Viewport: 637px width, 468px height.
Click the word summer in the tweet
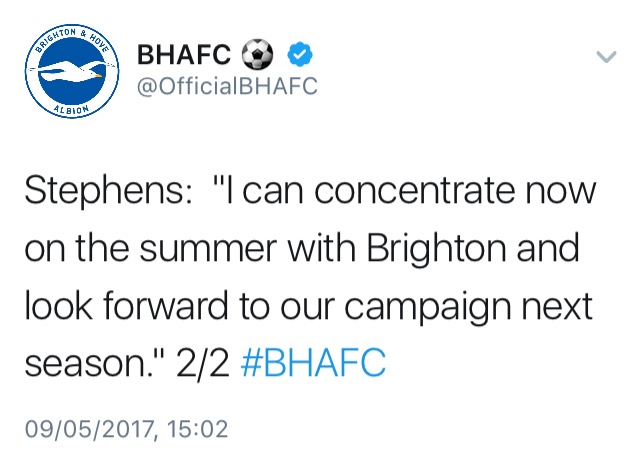(208, 251)
